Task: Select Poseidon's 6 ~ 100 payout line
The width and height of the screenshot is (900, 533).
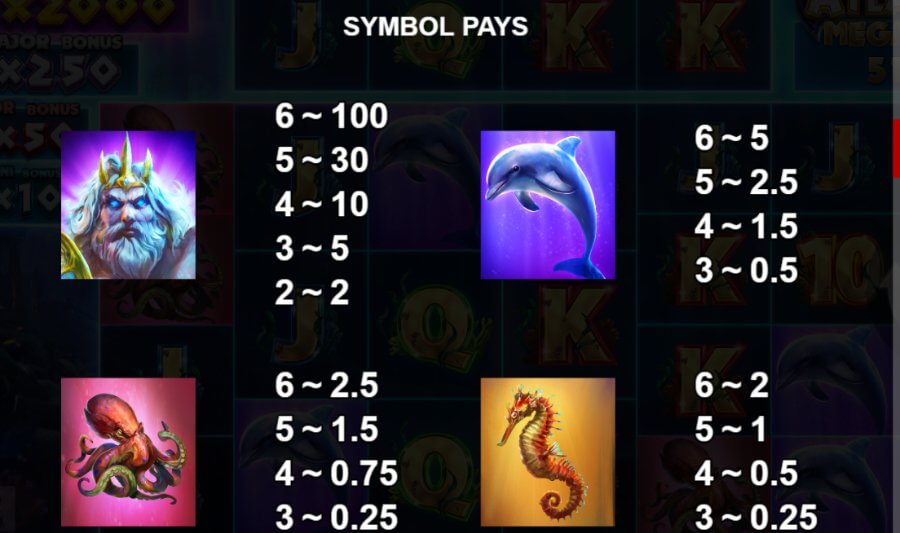Action: [x=331, y=116]
